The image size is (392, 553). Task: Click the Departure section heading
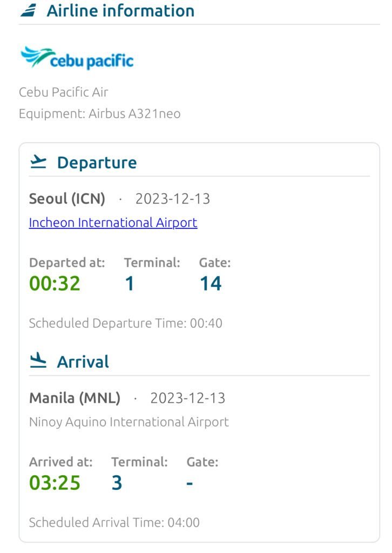pyautogui.click(x=97, y=163)
